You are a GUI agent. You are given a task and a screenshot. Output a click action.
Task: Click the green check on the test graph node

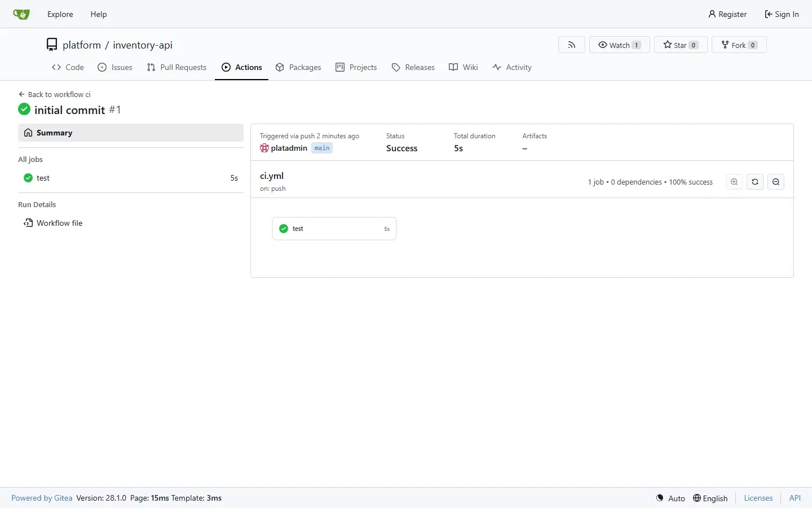click(284, 229)
